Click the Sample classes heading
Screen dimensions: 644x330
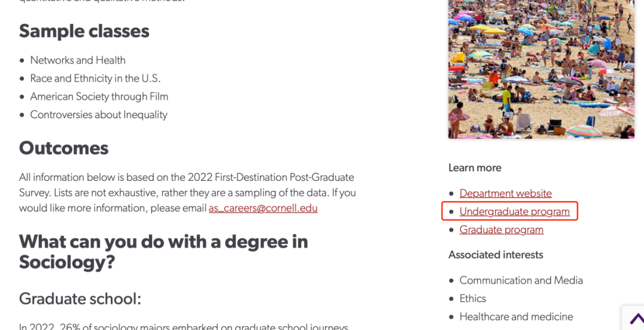[x=84, y=31]
